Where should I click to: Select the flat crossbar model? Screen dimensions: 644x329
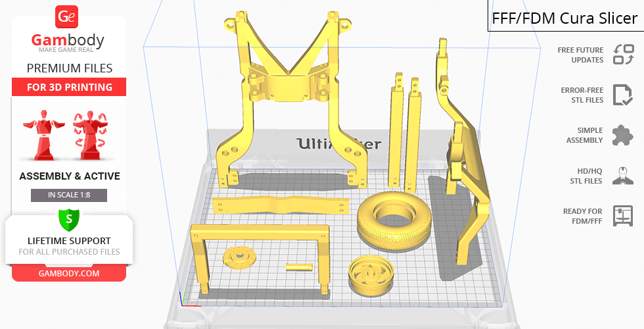[281, 205]
